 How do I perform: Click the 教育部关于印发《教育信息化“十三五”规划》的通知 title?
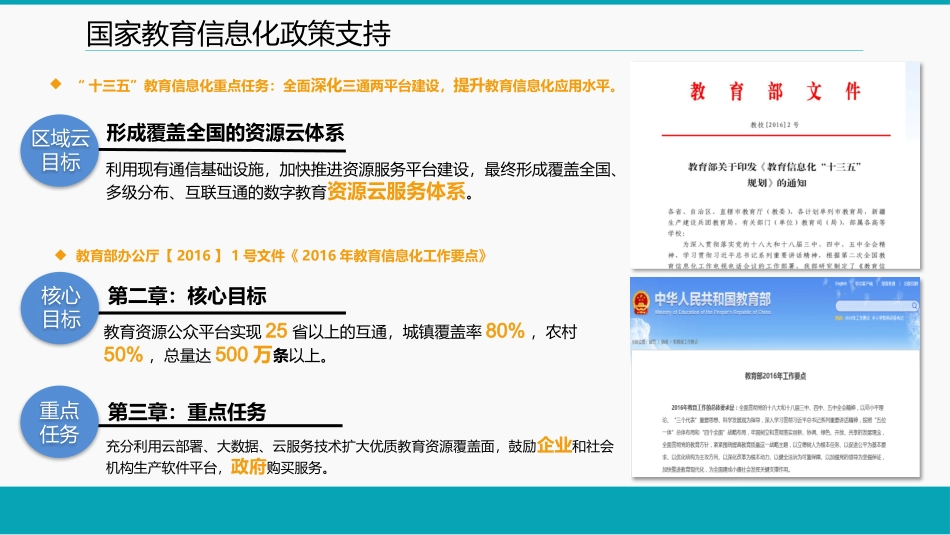[x=775, y=174]
